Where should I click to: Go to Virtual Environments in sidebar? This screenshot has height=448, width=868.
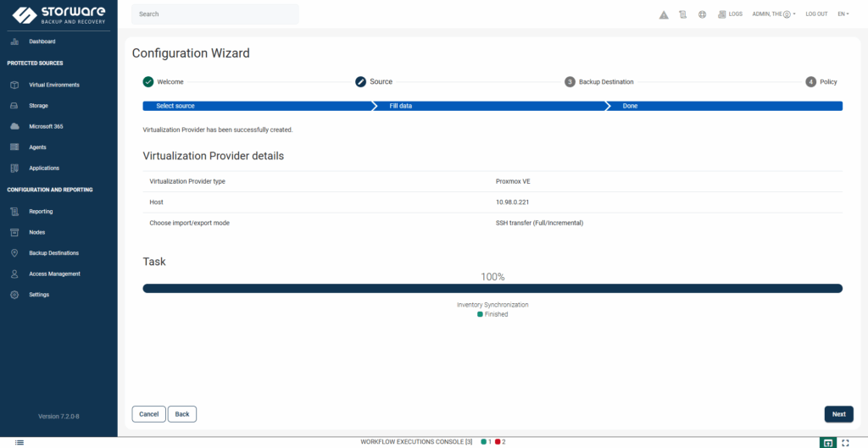(x=53, y=85)
